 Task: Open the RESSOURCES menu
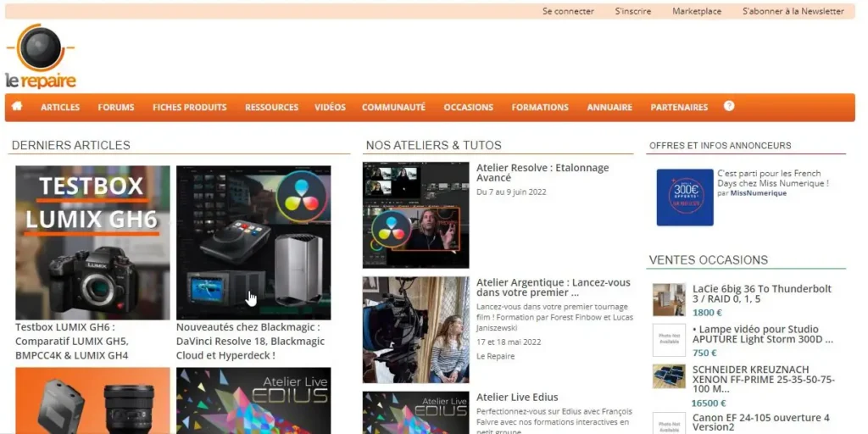coord(272,108)
